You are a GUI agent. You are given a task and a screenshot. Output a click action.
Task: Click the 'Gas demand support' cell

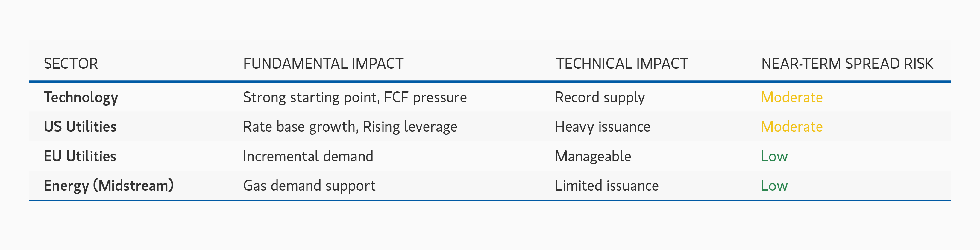309,186
